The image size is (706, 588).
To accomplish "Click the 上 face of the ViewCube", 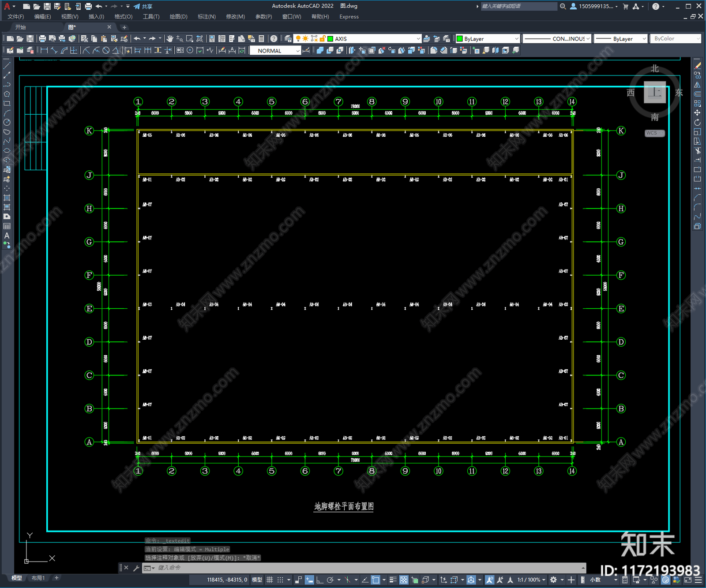I will (x=655, y=92).
